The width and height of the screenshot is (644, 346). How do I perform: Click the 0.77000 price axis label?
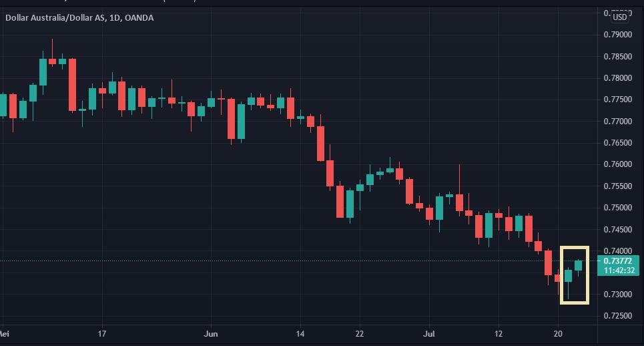(617, 122)
